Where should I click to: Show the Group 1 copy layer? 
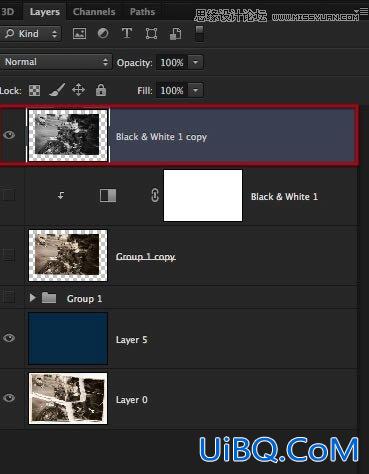tap(9, 255)
